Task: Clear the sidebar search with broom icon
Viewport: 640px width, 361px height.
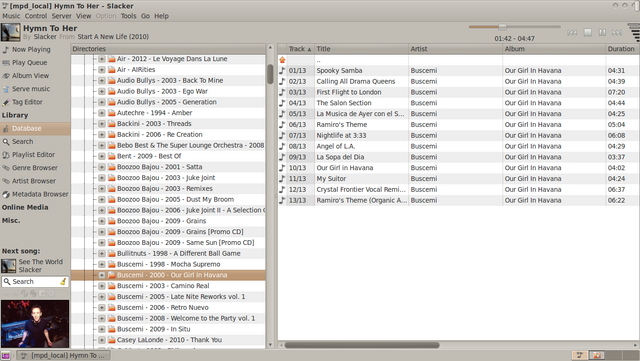Action: 63,281
